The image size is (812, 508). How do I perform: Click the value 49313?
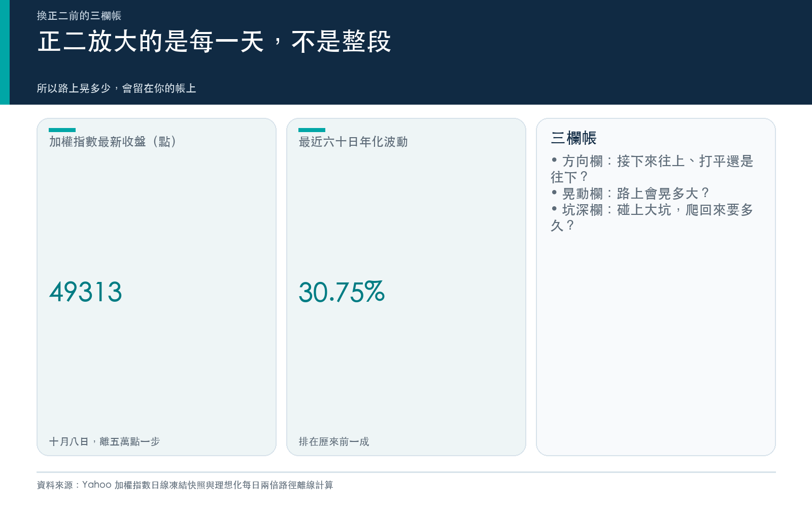86,292
